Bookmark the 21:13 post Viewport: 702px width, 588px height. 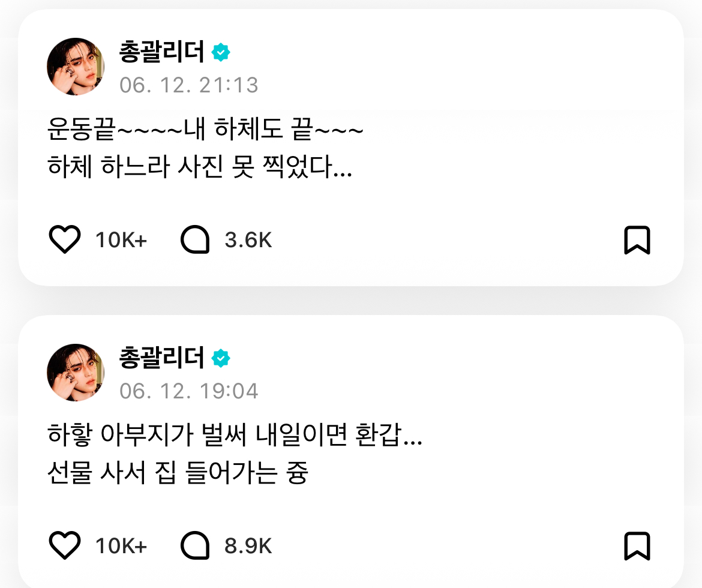[637, 240]
